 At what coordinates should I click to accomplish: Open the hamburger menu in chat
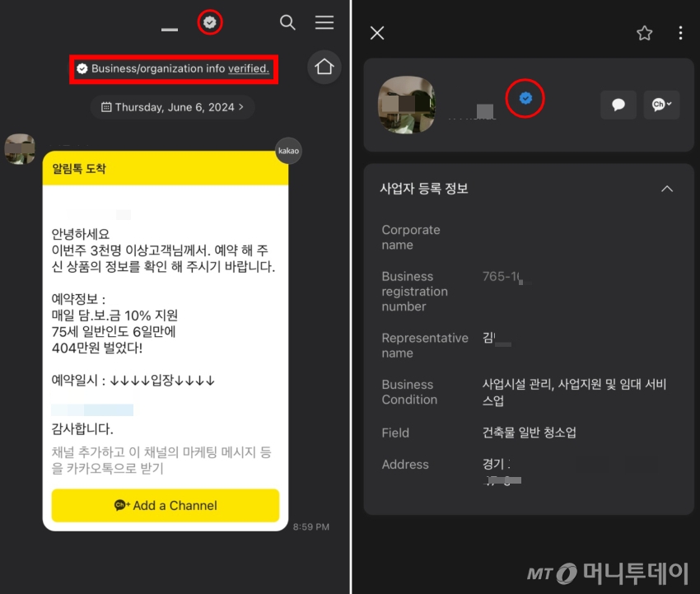click(324, 22)
